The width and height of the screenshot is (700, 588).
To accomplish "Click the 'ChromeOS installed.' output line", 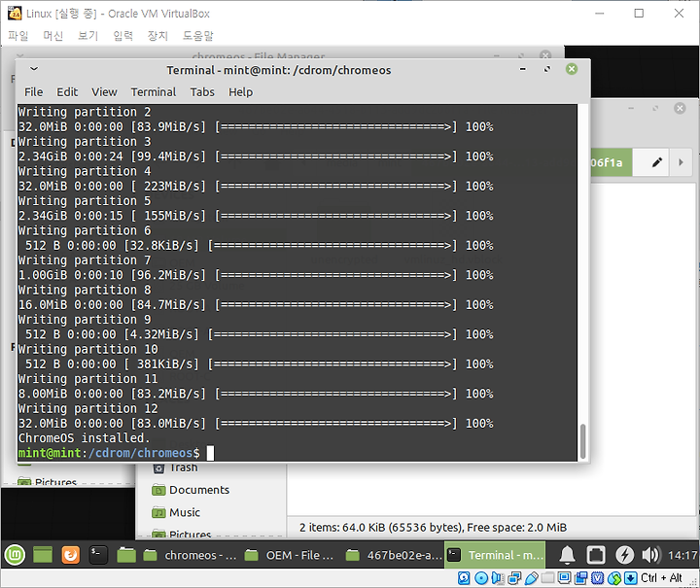I will (x=84, y=438).
